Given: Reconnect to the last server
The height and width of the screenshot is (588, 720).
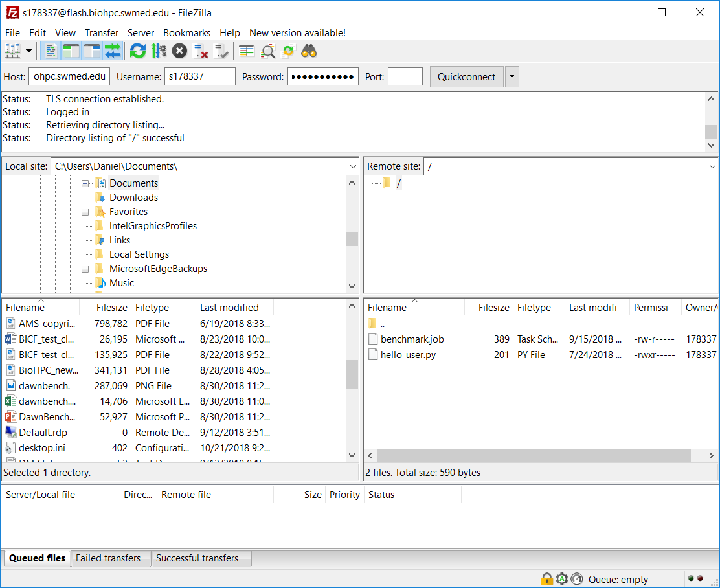Looking at the screenshot, I should tap(221, 51).
